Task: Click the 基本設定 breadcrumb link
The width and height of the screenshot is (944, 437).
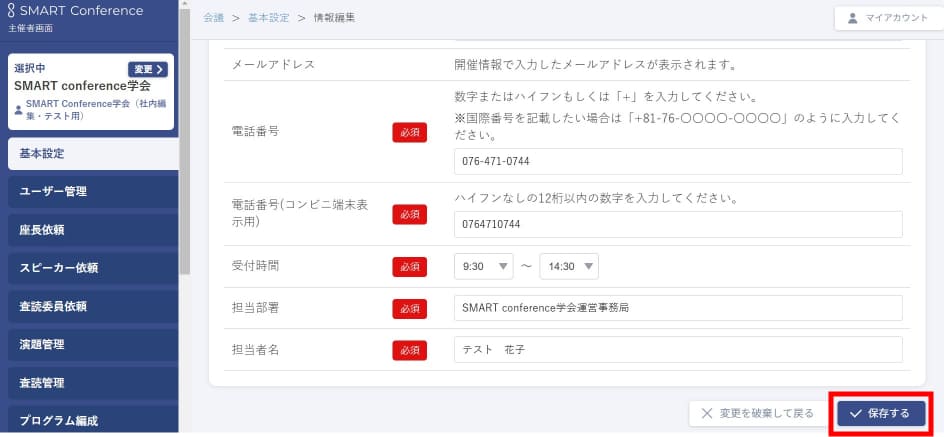Action: tap(267, 18)
